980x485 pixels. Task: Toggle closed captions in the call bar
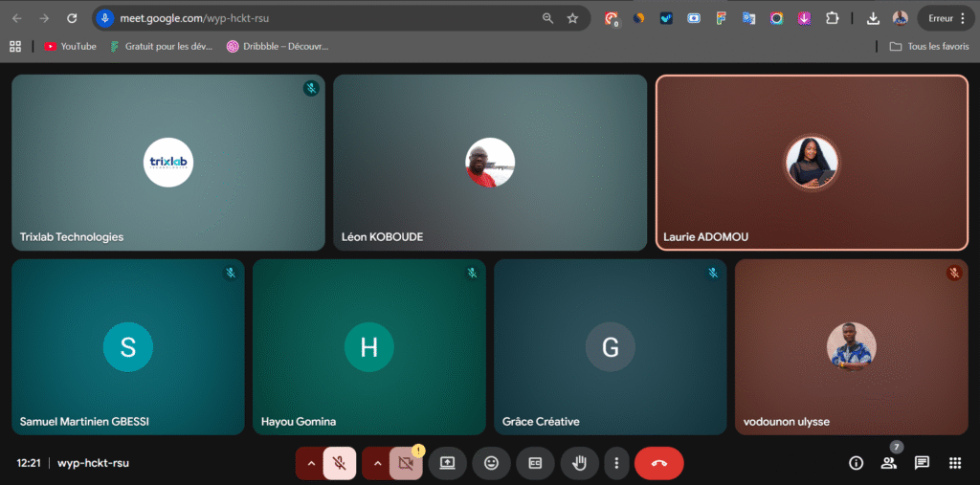[x=535, y=463]
